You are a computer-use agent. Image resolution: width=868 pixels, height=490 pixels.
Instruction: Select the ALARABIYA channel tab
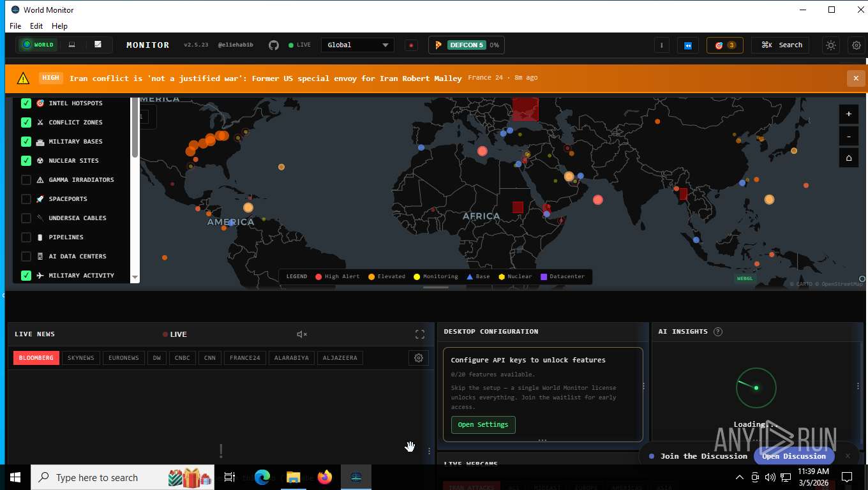(292, 358)
